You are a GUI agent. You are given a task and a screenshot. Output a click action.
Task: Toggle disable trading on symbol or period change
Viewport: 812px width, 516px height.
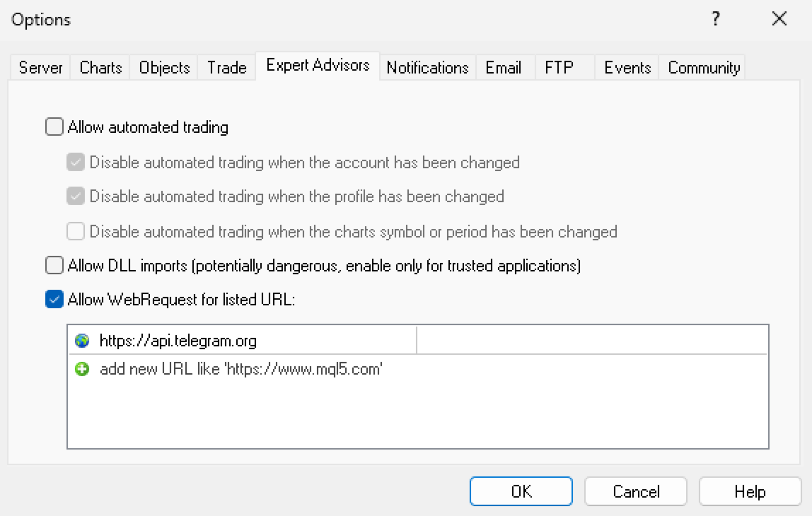(x=76, y=231)
